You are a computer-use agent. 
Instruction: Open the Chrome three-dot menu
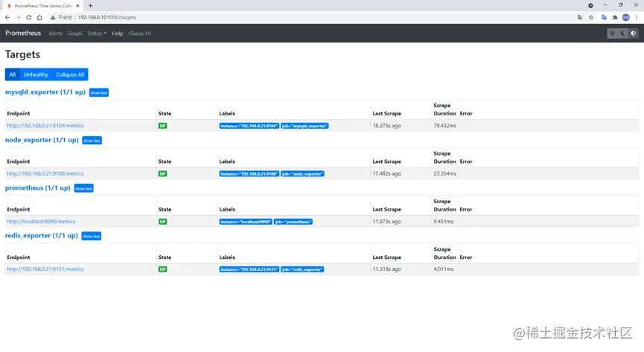637,17
